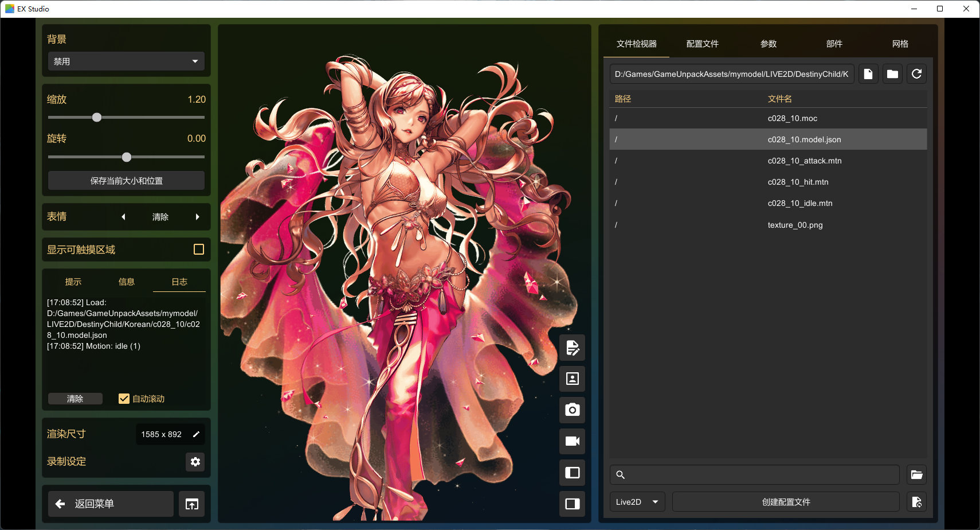Image resolution: width=980 pixels, height=530 pixels.
Task: Toggle the left panel layout icon
Action: 572,473
